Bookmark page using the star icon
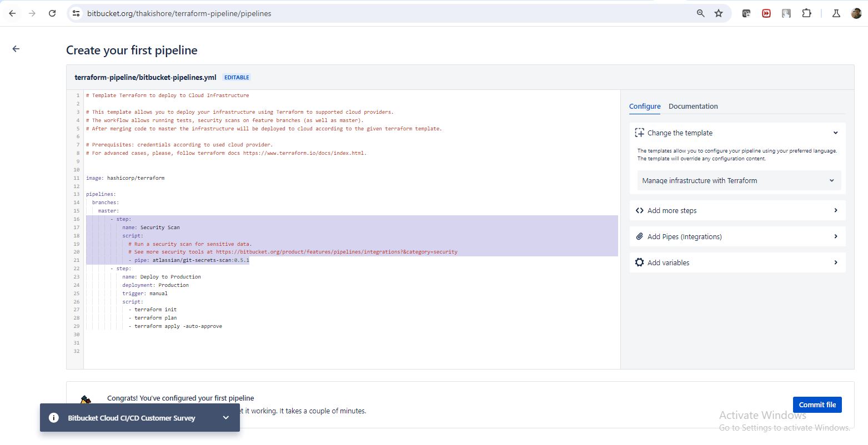The image size is (868, 445). 719,13
